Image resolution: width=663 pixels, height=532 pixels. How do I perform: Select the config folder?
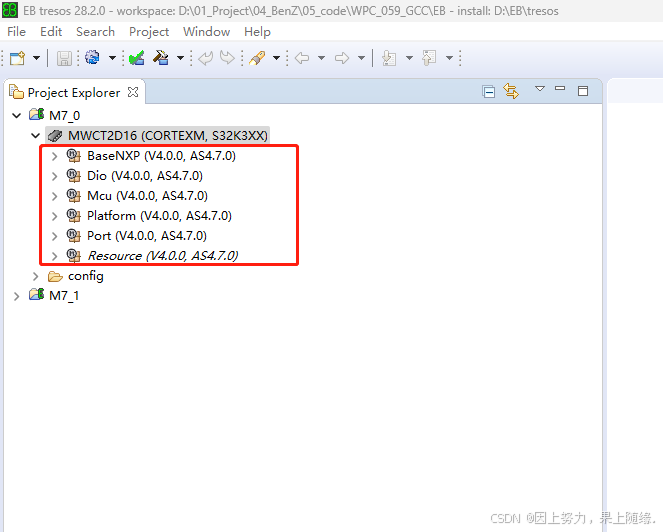pos(86,276)
